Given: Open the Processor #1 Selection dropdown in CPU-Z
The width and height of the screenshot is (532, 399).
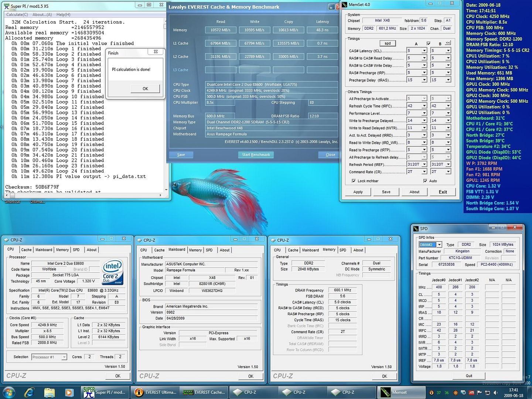Looking at the screenshot, I should [x=49, y=357].
